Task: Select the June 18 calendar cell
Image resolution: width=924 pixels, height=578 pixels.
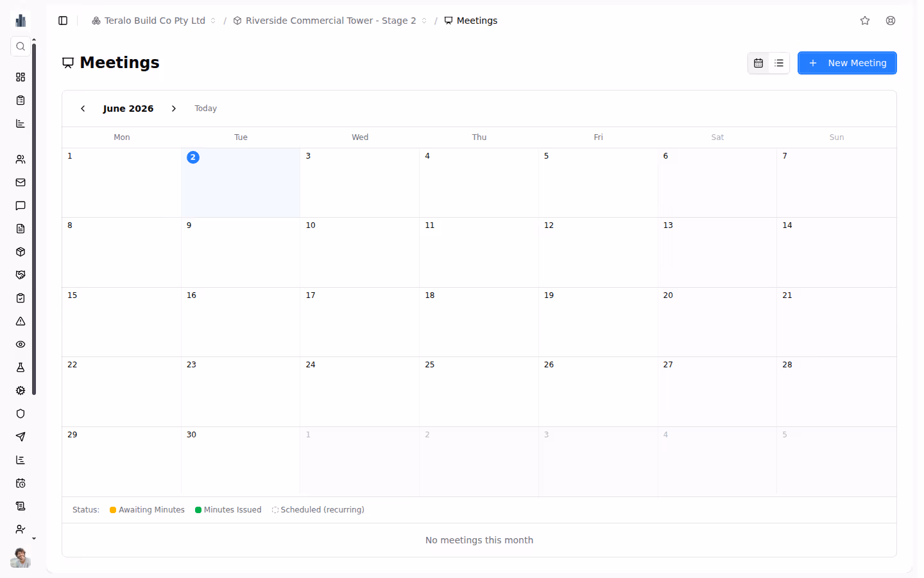Action: tap(479, 322)
